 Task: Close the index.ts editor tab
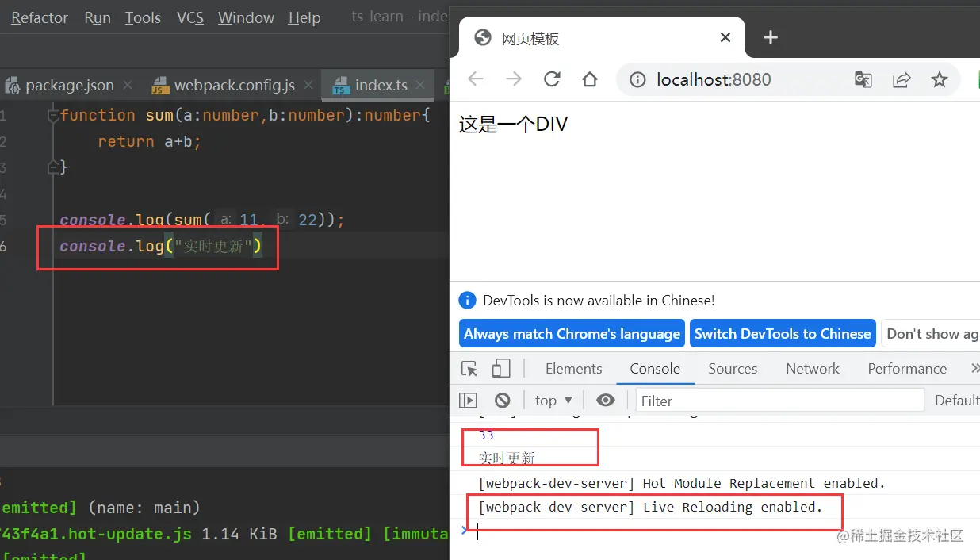pyautogui.click(x=421, y=85)
